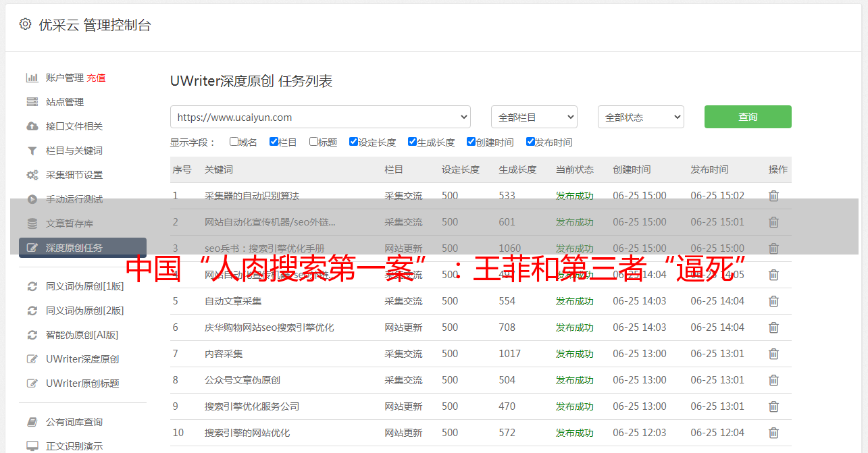Click trash icon for 搜索引擎的网站优化 row
The image size is (868, 453).
click(x=774, y=433)
